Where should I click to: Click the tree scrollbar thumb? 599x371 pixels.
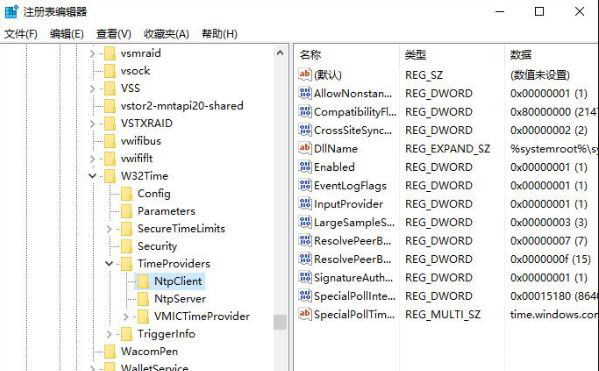click(280, 322)
